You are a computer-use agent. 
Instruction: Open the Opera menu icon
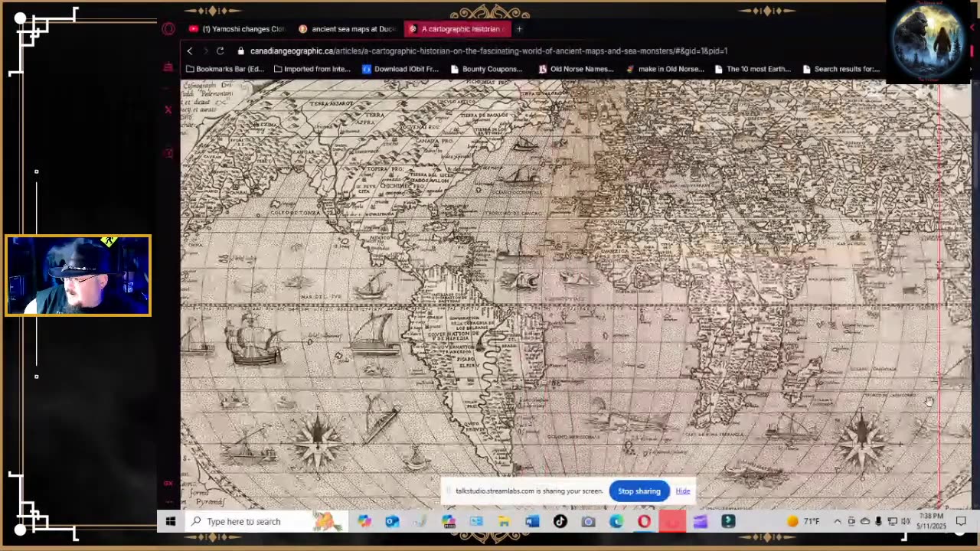[168, 29]
